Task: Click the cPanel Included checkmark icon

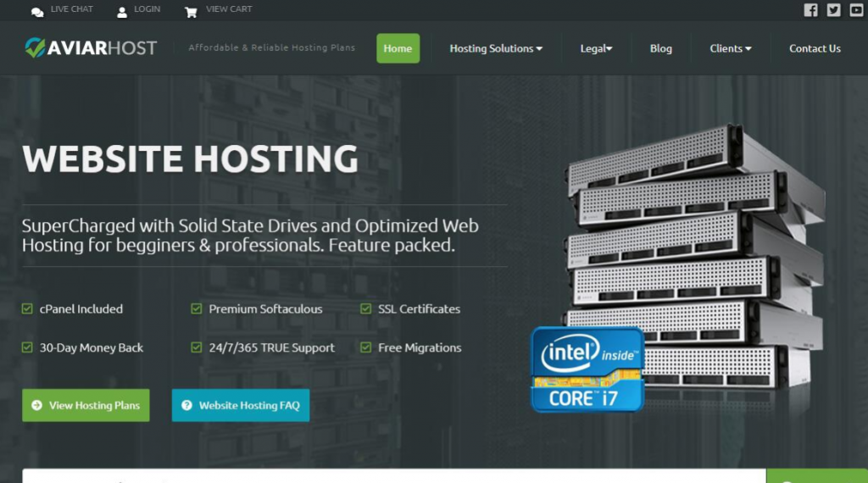Action: point(27,308)
